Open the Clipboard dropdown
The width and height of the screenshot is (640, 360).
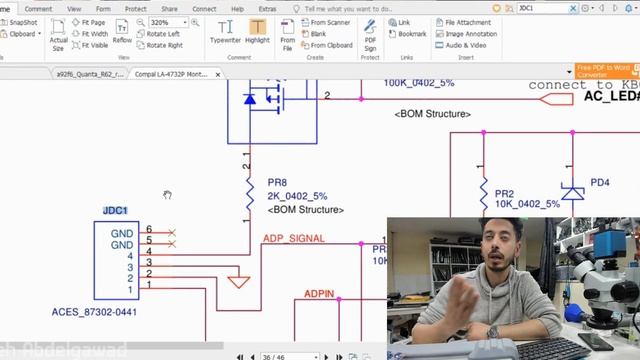tap(21, 34)
